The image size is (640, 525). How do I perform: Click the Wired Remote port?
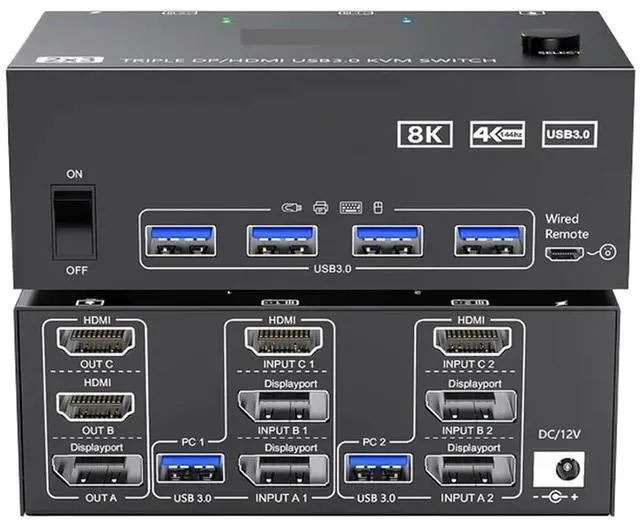pyautogui.click(x=564, y=254)
